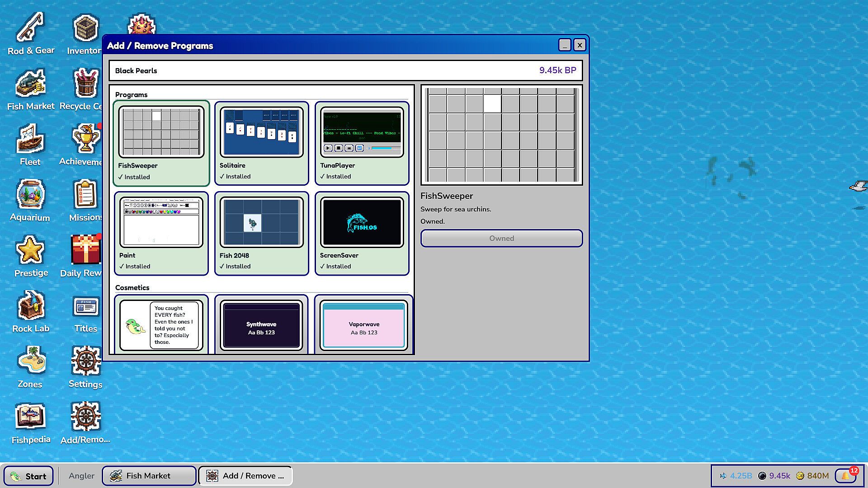This screenshot has height=488, width=868.
Task: Open the Inventory chest icon
Action: tap(85, 34)
